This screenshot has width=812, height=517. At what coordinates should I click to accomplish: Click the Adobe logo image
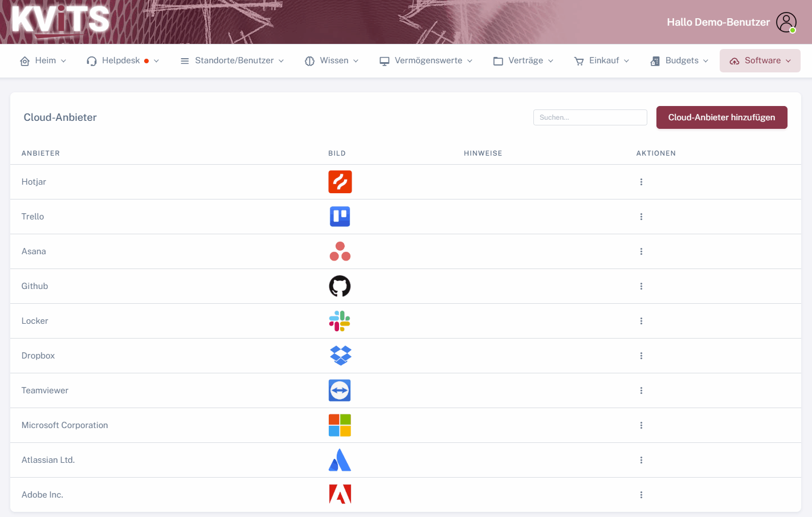(340, 494)
